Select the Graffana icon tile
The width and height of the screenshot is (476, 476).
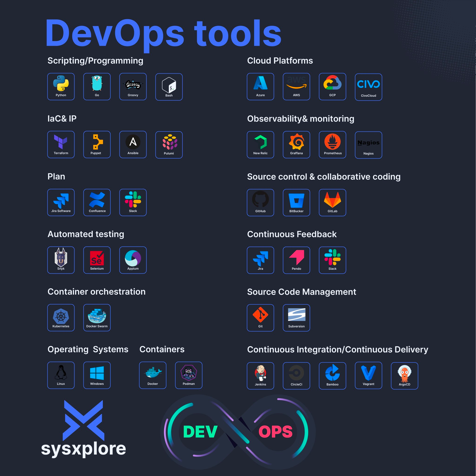(x=296, y=145)
